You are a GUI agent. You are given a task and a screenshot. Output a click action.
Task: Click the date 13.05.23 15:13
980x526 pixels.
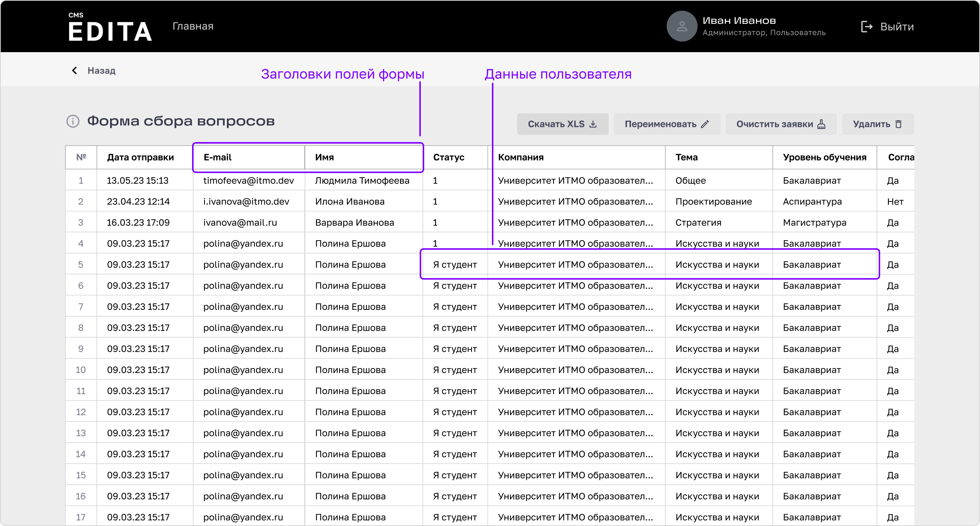click(138, 180)
